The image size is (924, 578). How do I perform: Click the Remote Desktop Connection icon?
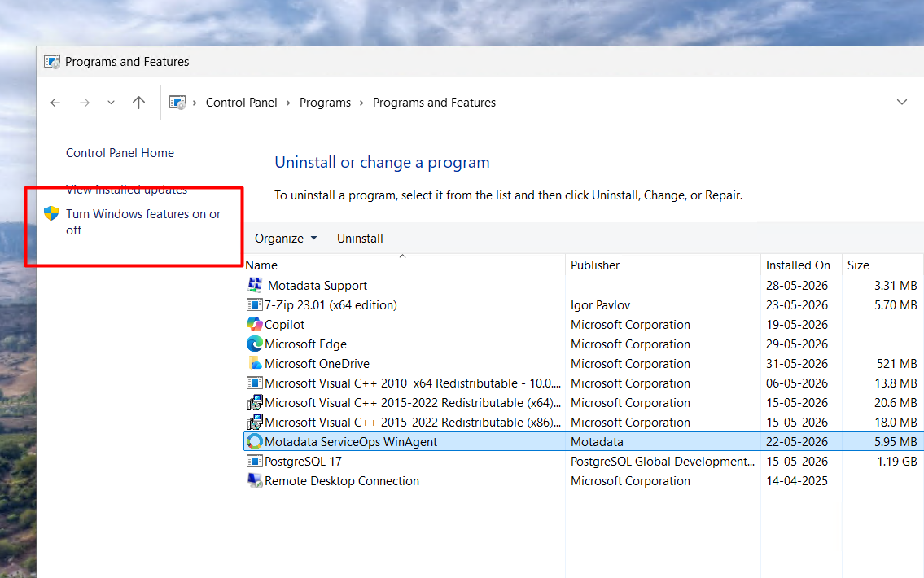click(x=255, y=481)
